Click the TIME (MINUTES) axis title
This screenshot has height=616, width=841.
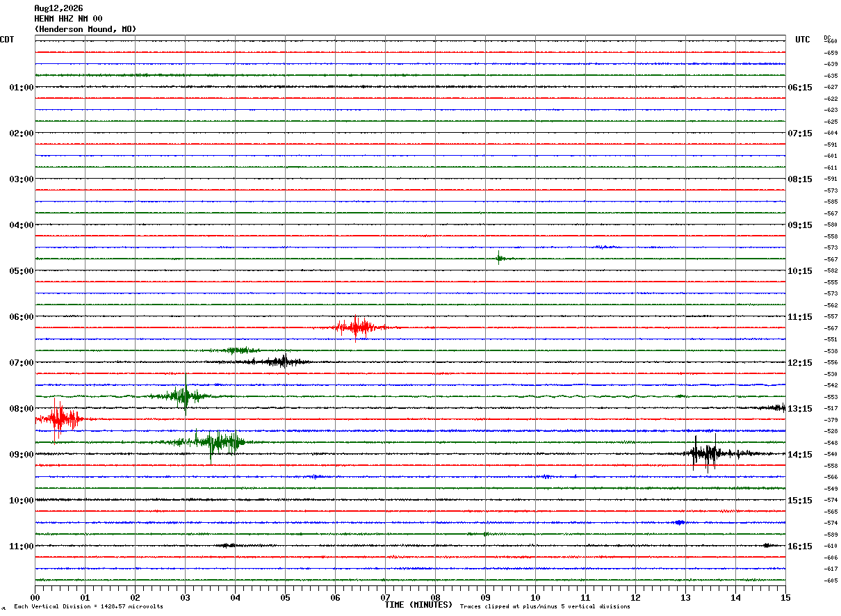[418, 605]
